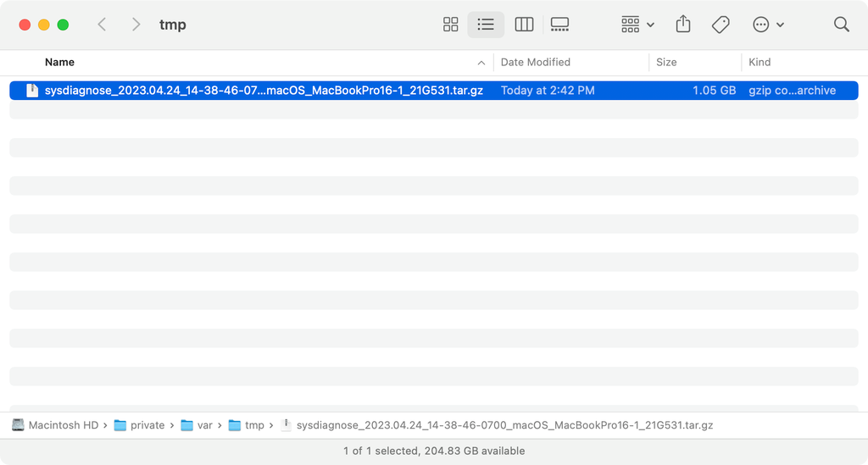Image resolution: width=868 pixels, height=465 pixels.
Task: Go back with the left chevron
Action: coord(102,25)
